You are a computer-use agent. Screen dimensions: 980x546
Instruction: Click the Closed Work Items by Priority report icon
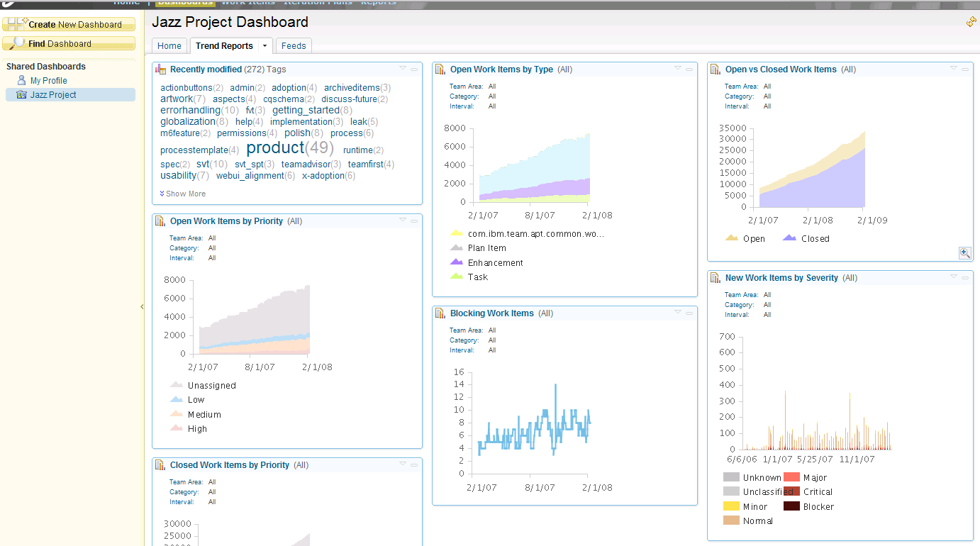161,465
